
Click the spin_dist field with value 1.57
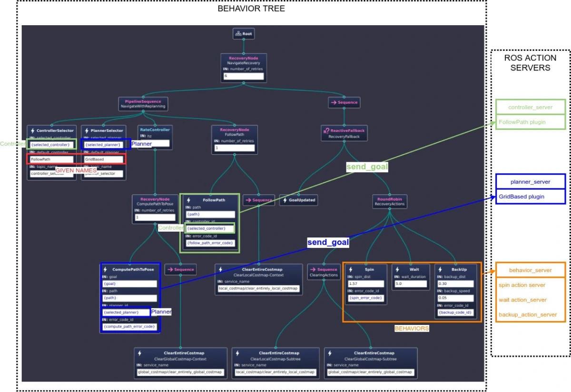pyautogui.click(x=365, y=284)
